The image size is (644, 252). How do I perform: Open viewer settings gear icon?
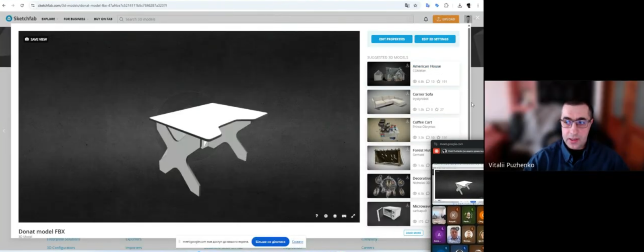[x=326, y=216]
